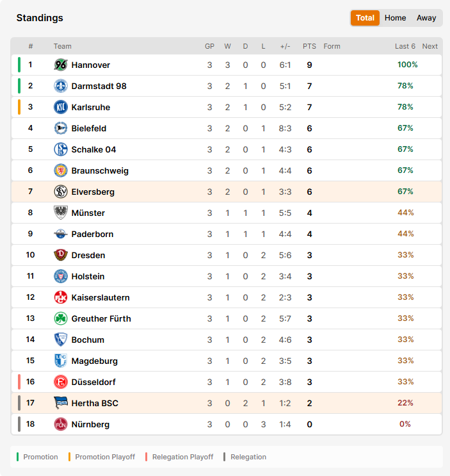The height and width of the screenshot is (476, 450).
Task: Click the Düsseldorf red logo
Action: pyautogui.click(x=61, y=382)
